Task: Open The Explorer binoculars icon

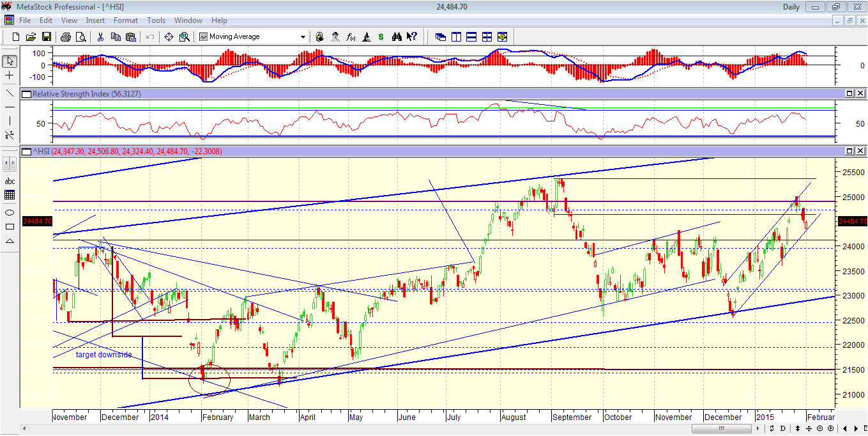Action: [x=397, y=36]
